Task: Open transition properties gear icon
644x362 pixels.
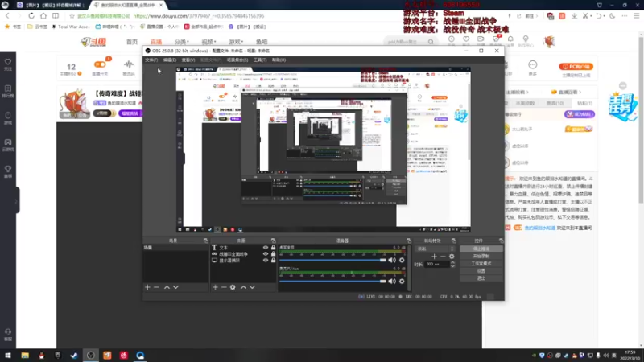Action: tap(452, 257)
